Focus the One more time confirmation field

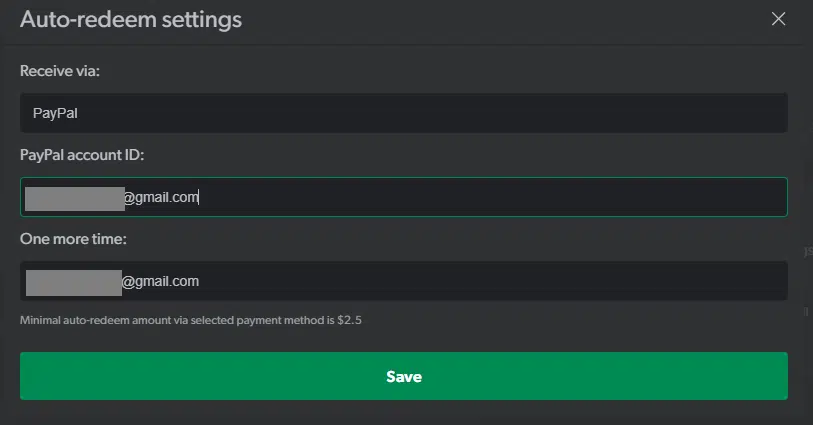pos(403,281)
